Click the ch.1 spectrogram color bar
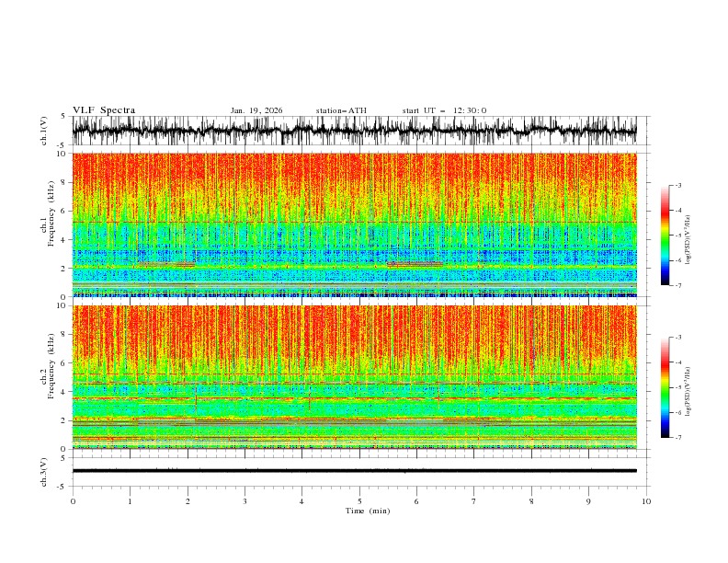Viewport: 728px width, 563px height. tap(665, 236)
